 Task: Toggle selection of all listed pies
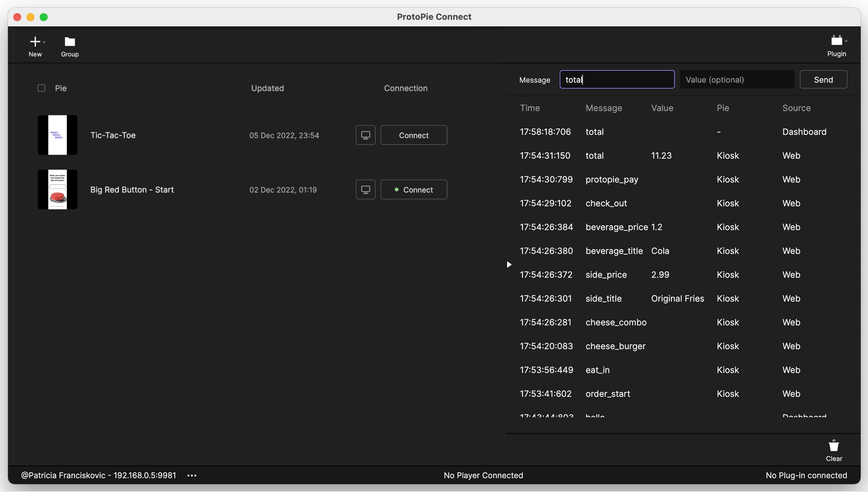[x=41, y=88]
